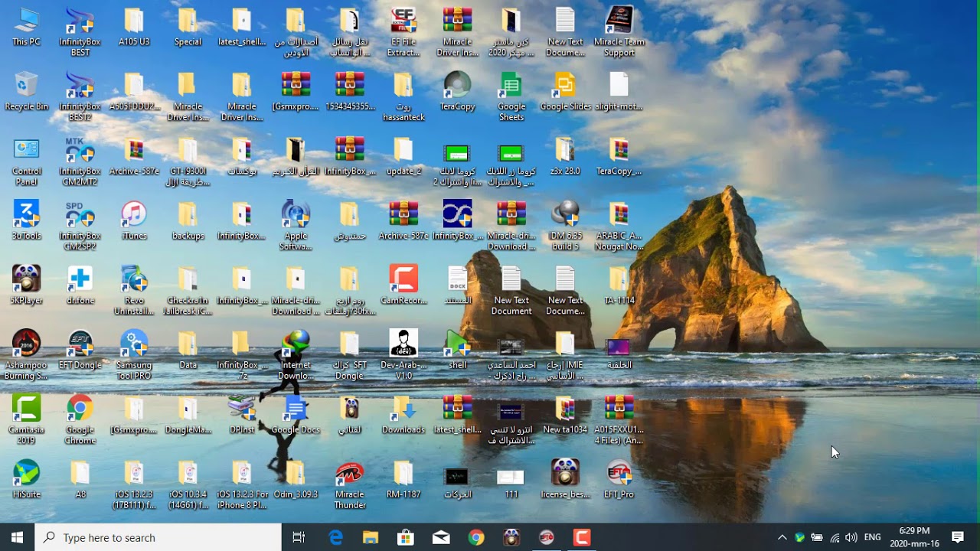Open the TA-1114 folder
This screenshot has height=551, width=980.
[619, 285]
